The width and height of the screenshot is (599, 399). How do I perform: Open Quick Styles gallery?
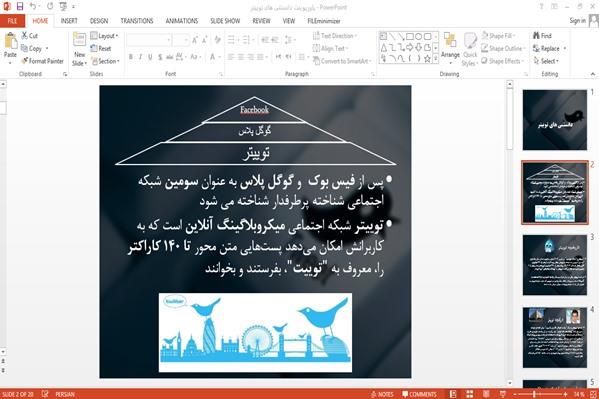click(470, 49)
